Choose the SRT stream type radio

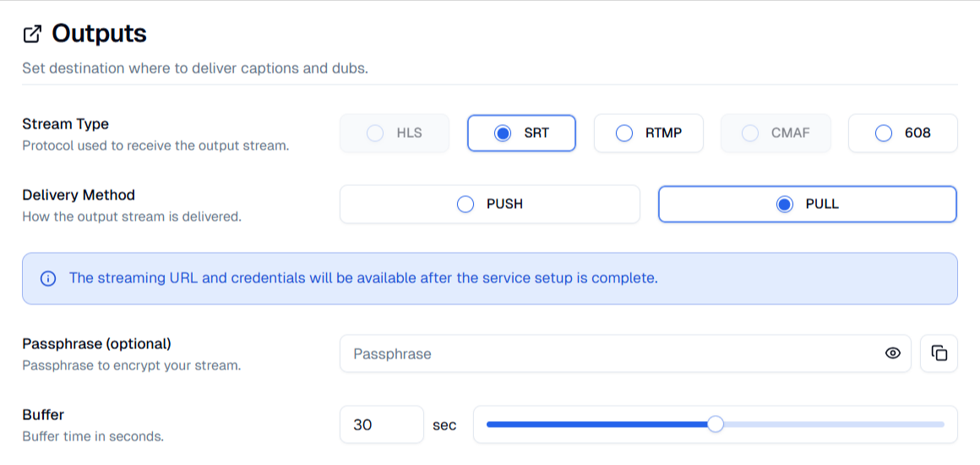[521, 134]
